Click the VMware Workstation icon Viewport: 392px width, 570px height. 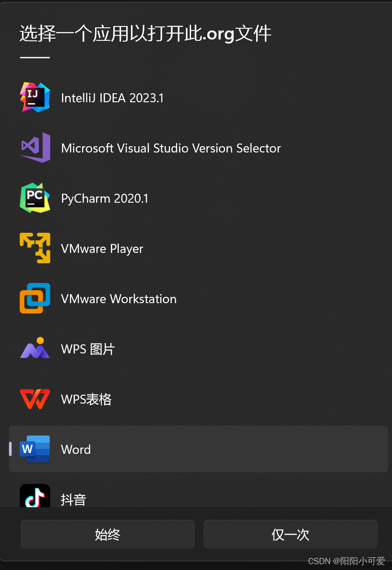[x=35, y=298]
